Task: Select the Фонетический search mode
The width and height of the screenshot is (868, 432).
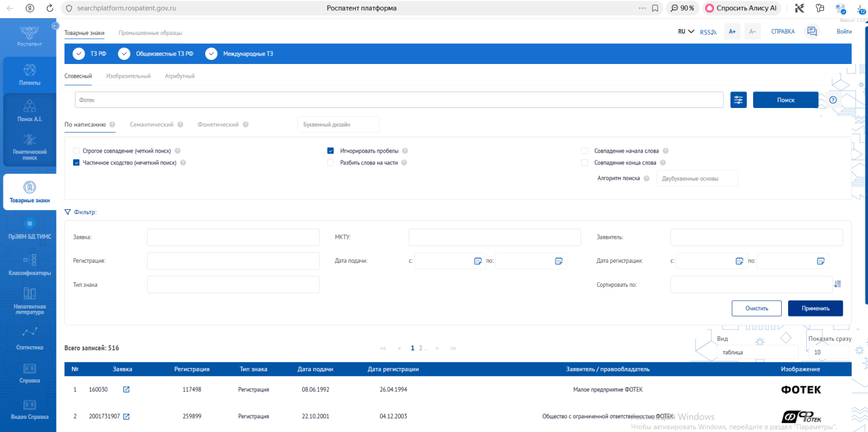Action: click(218, 125)
